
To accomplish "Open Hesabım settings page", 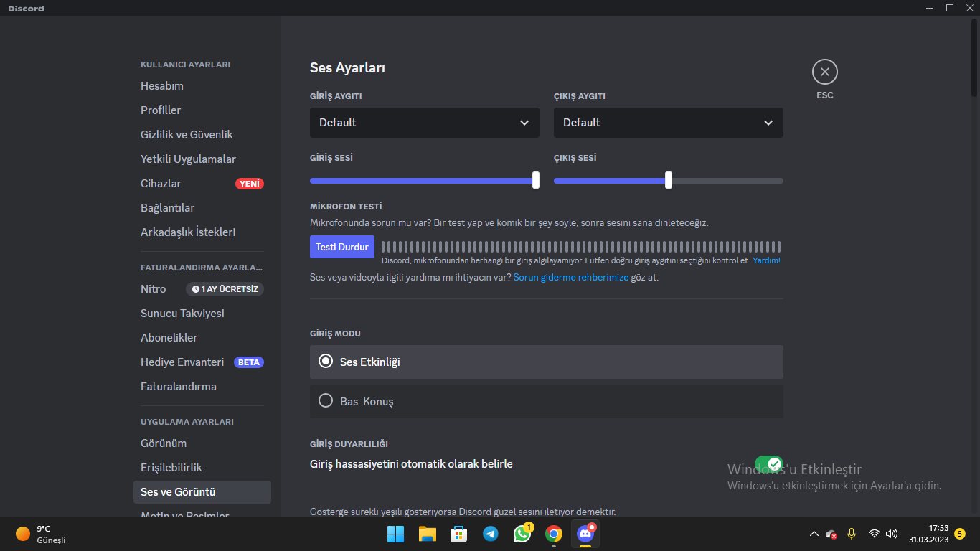I will click(202, 86).
